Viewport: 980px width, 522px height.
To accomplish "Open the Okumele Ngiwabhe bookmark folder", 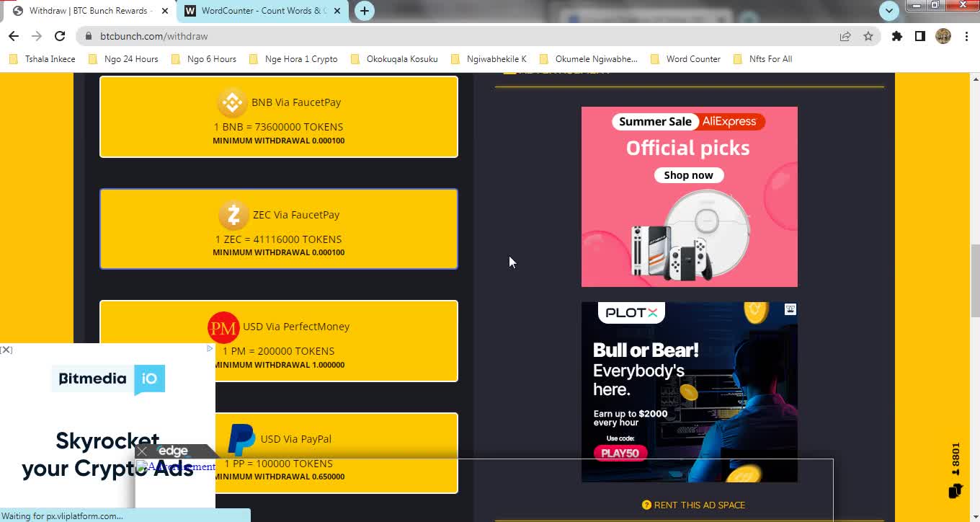I will (x=588, y=59).
